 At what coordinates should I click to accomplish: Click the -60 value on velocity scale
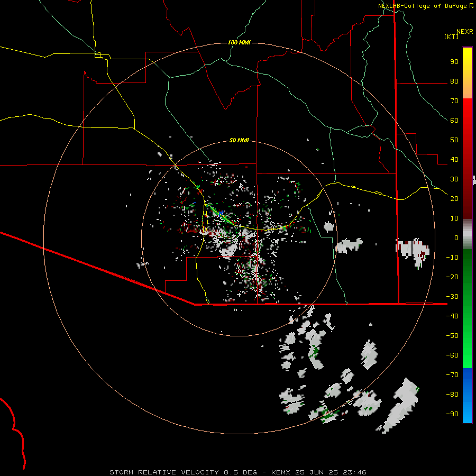[x=452, y=355]
